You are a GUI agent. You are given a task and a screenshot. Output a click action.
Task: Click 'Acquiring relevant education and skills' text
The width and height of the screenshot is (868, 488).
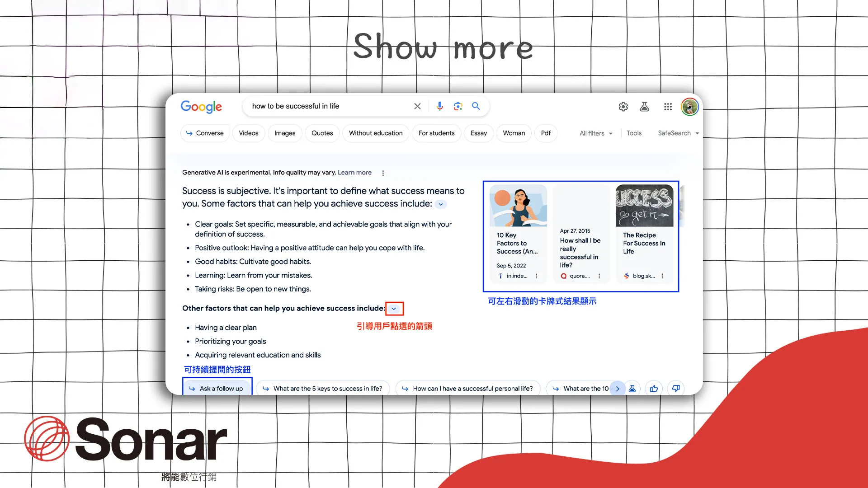click(258, 355)
